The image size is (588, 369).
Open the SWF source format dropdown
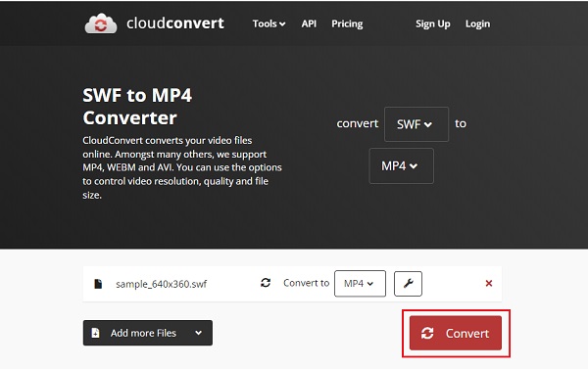(416, 124)
